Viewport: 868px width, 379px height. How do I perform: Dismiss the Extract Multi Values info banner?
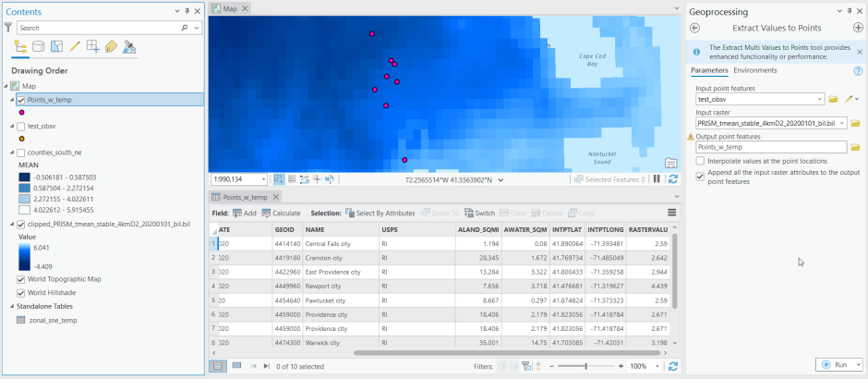pyautogui.click(x=860, y=52)
